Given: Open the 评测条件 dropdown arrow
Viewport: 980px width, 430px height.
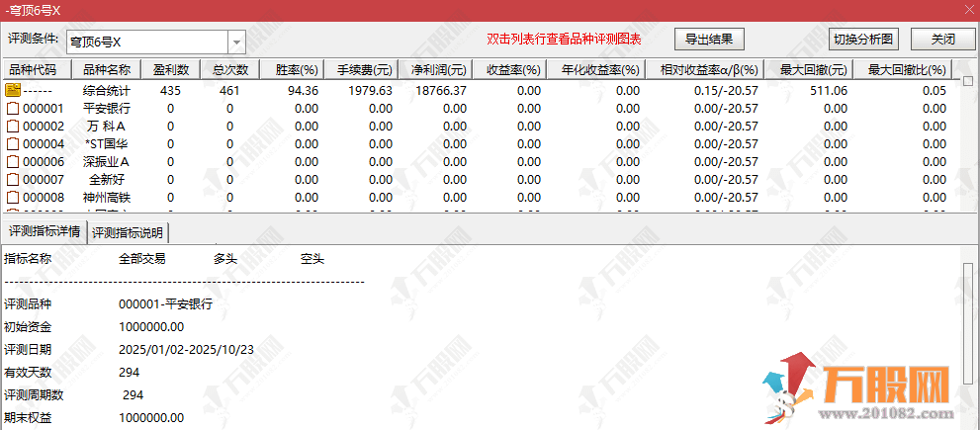Looking at the screenshot, I should pyautogui.click(x=236, y=43).
